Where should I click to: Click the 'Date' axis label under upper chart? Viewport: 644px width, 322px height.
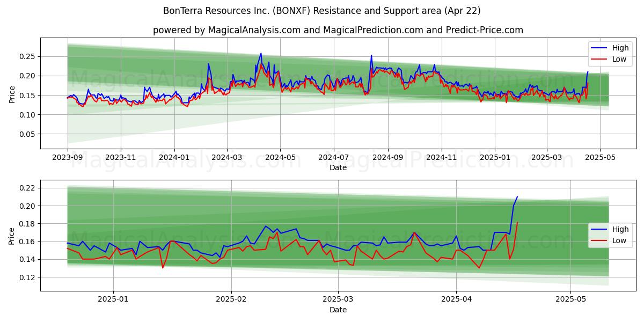[338, 167]
